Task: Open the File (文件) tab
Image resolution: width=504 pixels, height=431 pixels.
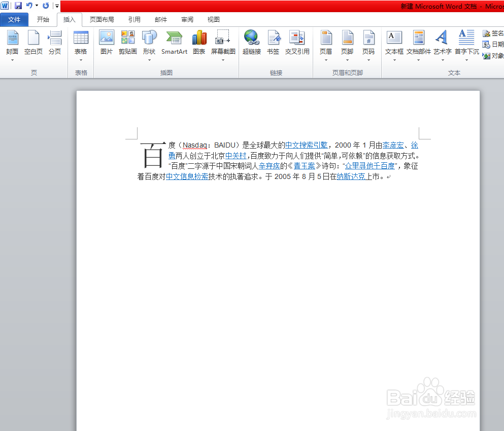Action: click(x=14, y=20)
